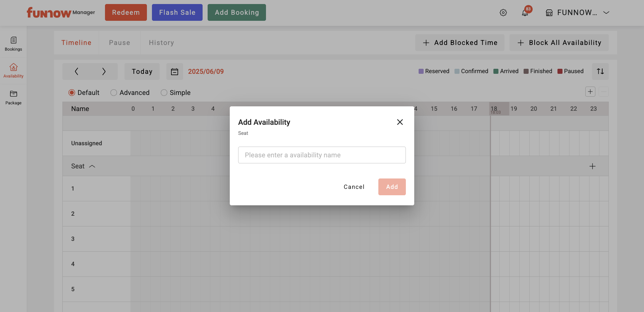Select the Simple view radio button
The width and height of the screenshot is (644, 312).
[164, 93]
